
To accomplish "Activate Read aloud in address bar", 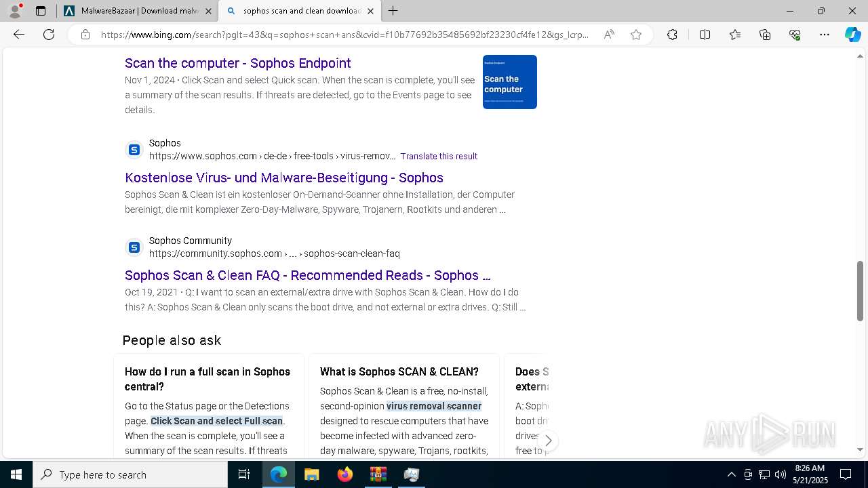I will [609, 35].
